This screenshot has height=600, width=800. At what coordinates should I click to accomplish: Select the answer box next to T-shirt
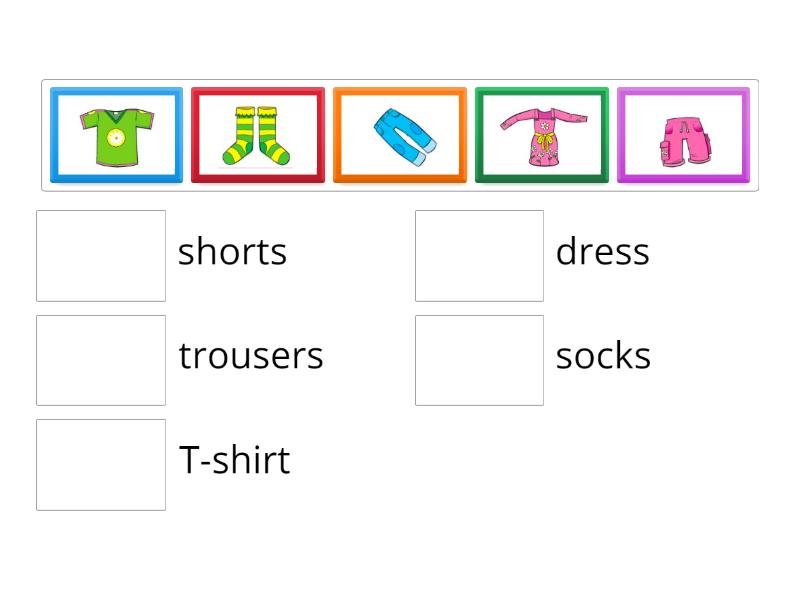pyautogui.click(x=101, y=464)
